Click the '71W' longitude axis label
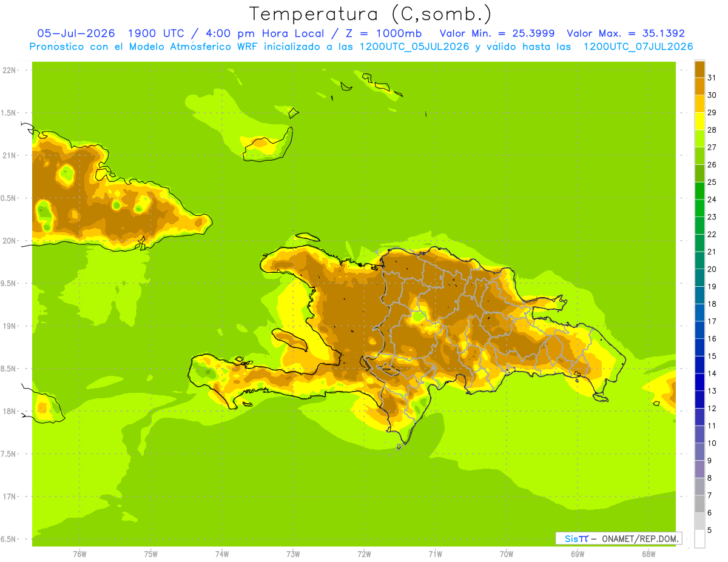Image resolution: width=728 pixels, height=562 pixels. coord(435,554)
